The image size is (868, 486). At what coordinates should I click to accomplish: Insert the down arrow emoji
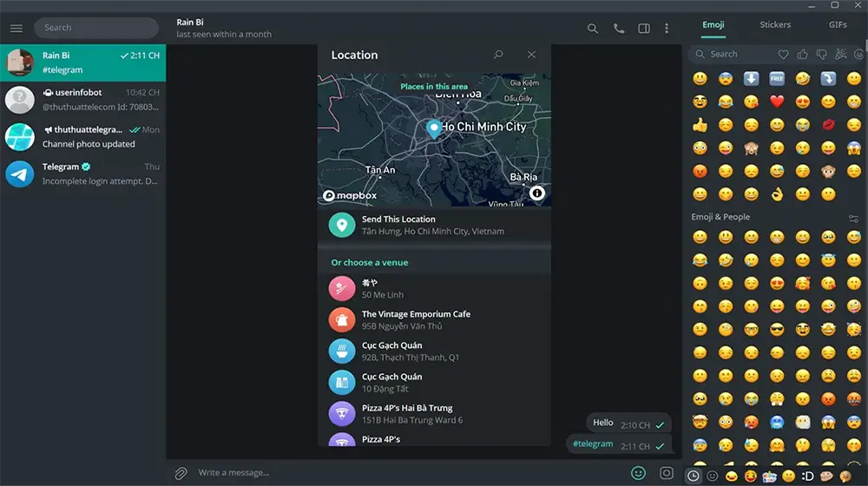coord(751,79)
